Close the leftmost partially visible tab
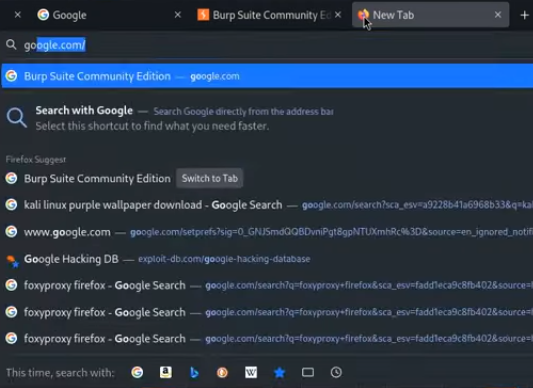 click(x=18, y=15)
